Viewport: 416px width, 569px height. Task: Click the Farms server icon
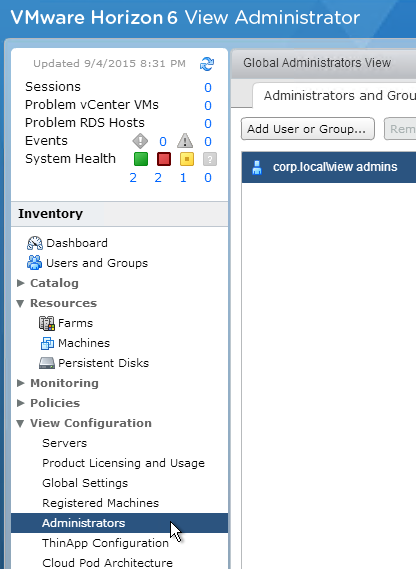click(47, 323)
